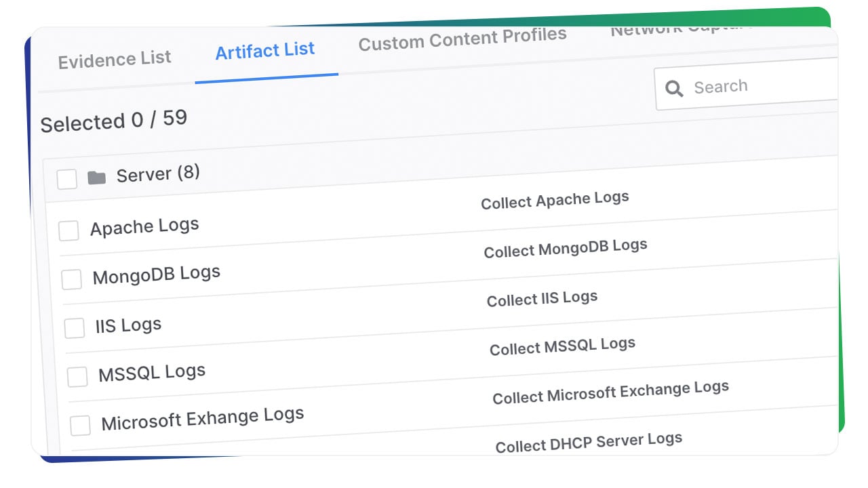Check the Apache Logs checkbox
This screenshot has width=868, height=488.
click(x=68, y=230)
